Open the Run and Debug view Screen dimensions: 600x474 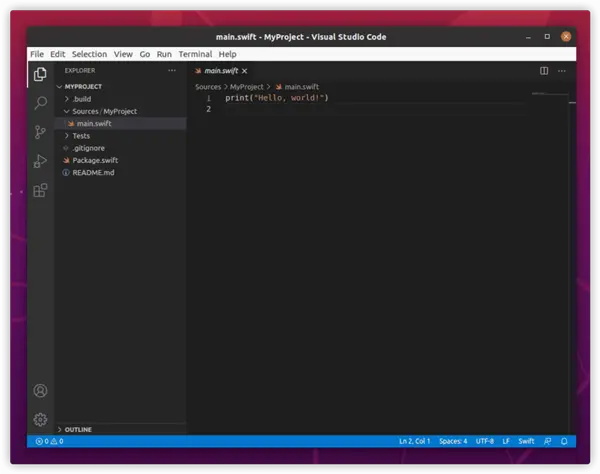tap(40, 161)
